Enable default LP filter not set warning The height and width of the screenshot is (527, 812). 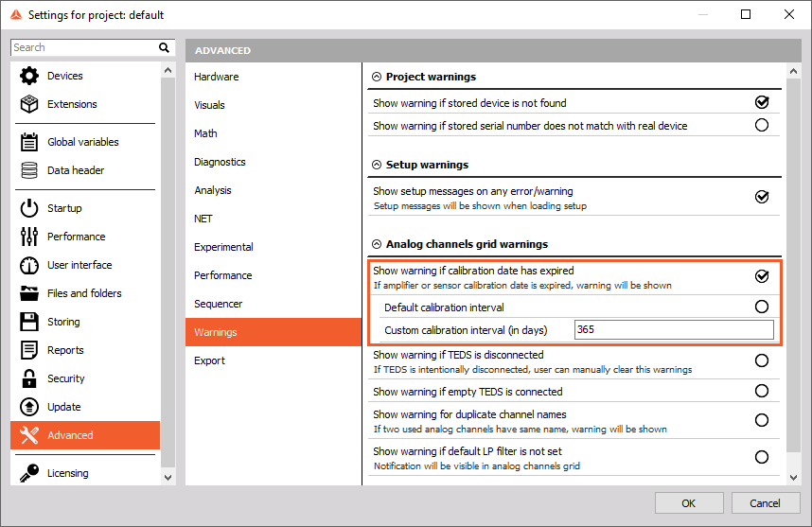(x=761, y=457)
